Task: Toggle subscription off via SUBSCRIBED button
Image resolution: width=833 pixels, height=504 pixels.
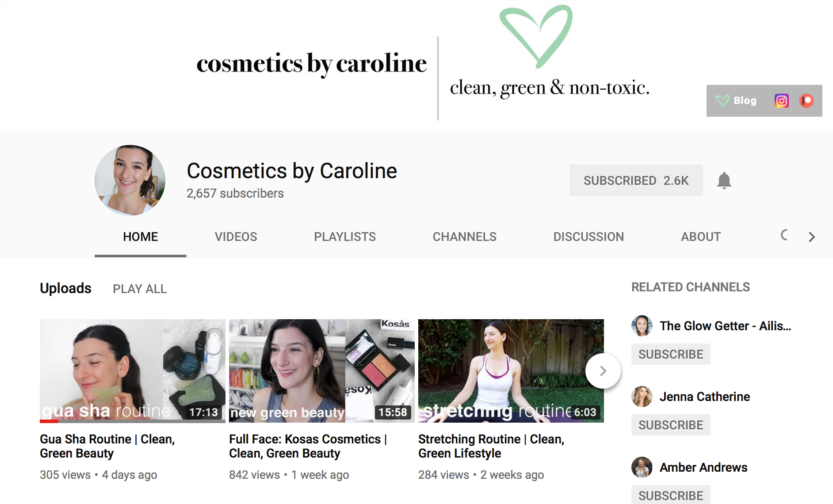Action: point(636,180)
